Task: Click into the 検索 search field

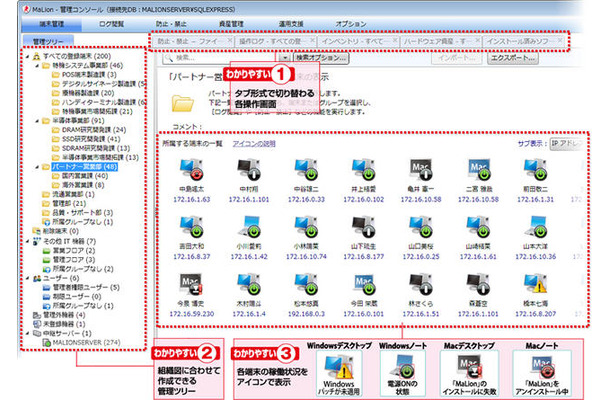Action: (x=221, y=58)
